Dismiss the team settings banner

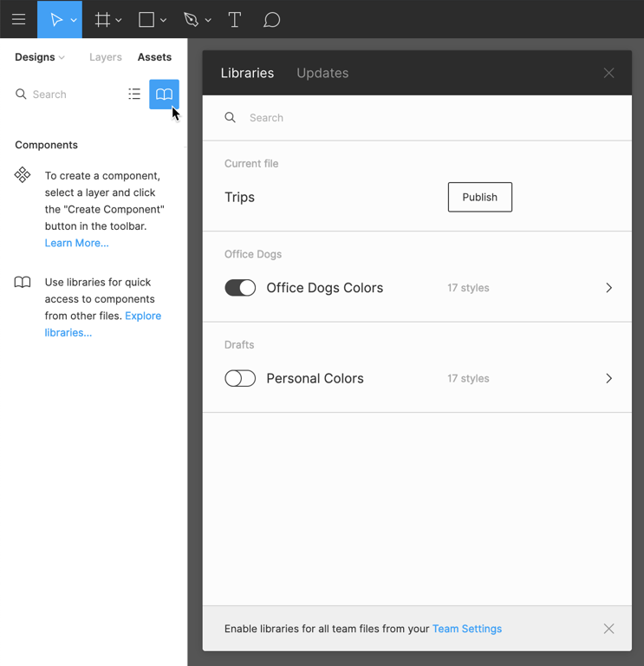point(608,629)
